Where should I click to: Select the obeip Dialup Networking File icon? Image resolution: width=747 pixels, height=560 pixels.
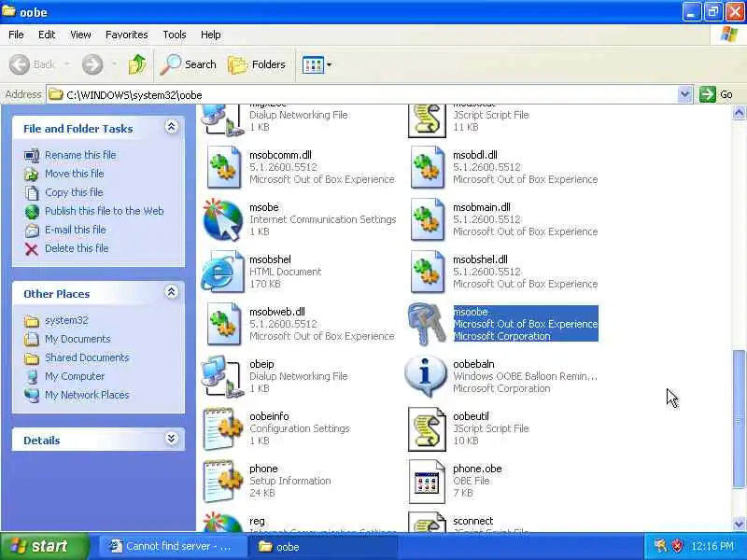pos(221,376)
